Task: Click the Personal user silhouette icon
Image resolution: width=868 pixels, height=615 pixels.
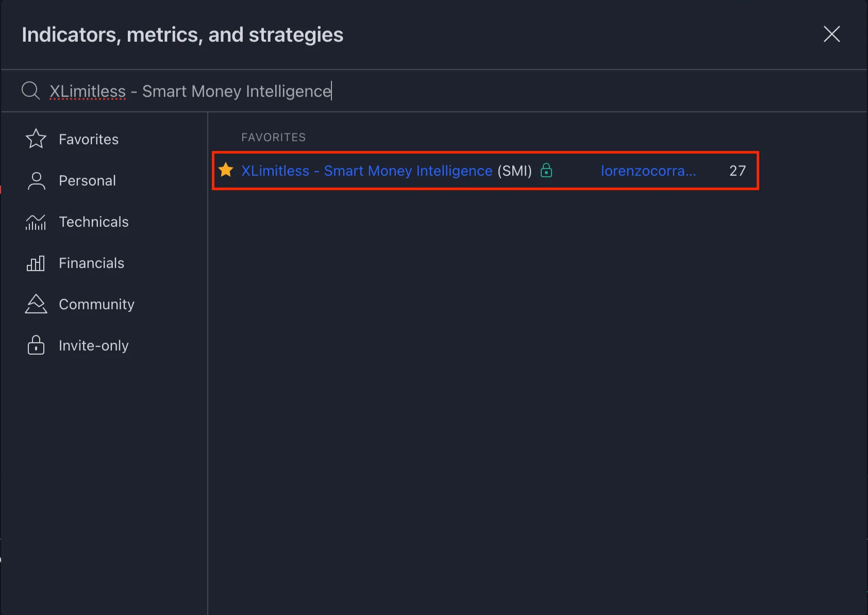Action: (36, 180)
